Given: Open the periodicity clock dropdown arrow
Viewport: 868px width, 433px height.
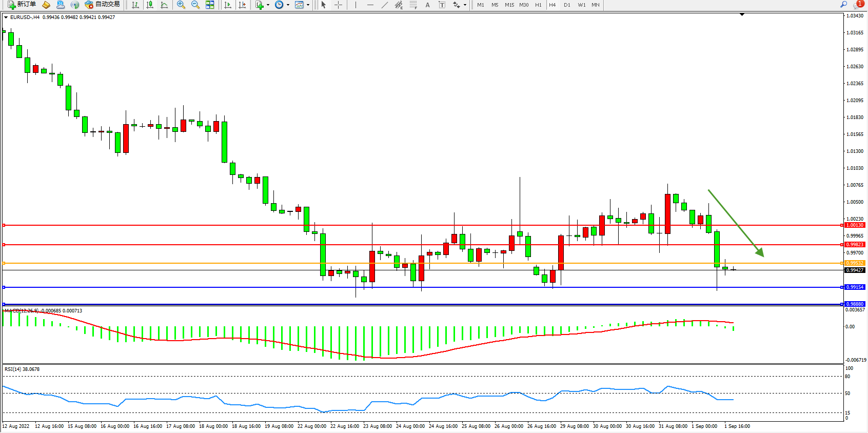Looking at the screenshot, I should 288,5.
